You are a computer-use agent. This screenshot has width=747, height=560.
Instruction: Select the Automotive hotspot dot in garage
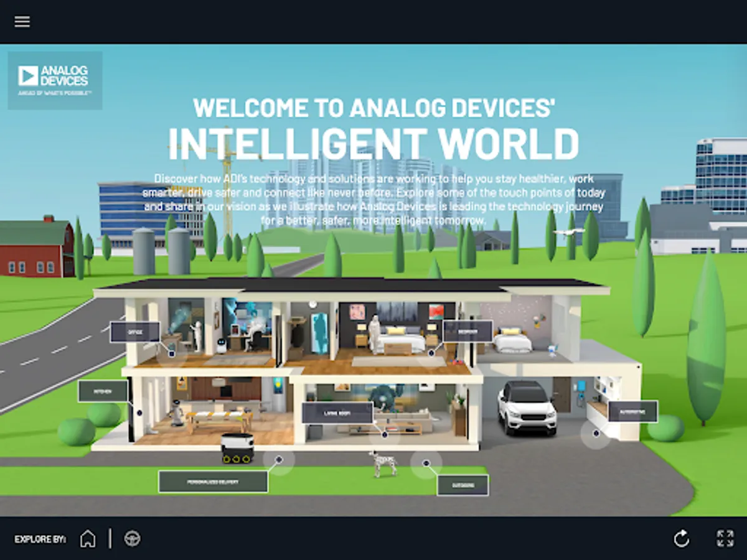coord(596,433)
